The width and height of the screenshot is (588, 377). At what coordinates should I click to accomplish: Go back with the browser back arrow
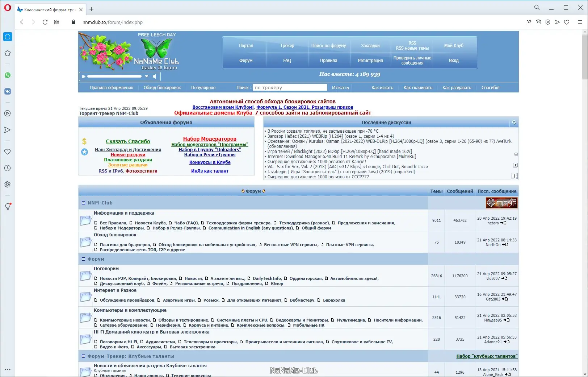(22, 22)
